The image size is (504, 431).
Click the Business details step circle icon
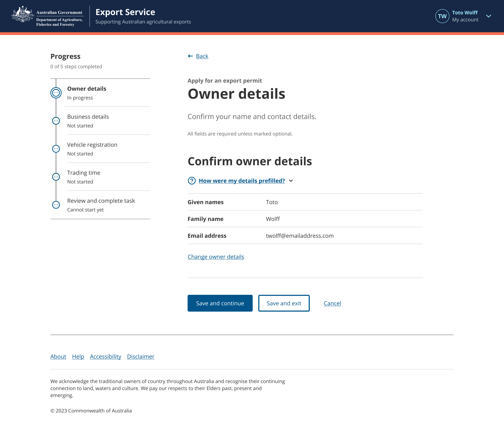pyautogui.click(x=56, y=121)
